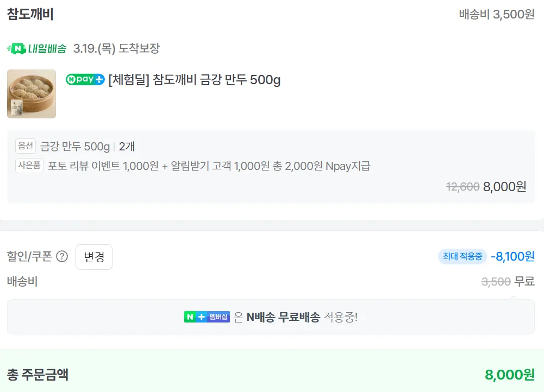Click the green N내일배송 delivery logo
Screen dimensions: 544x392
coord(37,49)
